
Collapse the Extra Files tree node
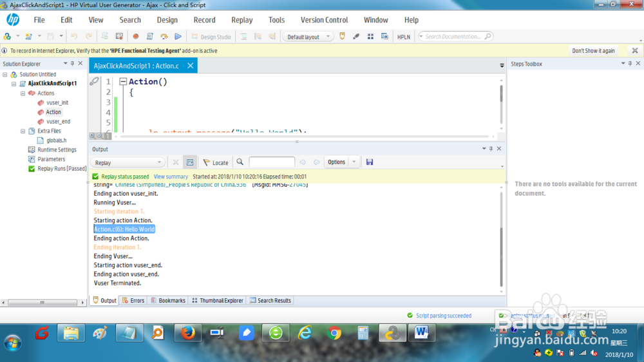pos(23,131)
